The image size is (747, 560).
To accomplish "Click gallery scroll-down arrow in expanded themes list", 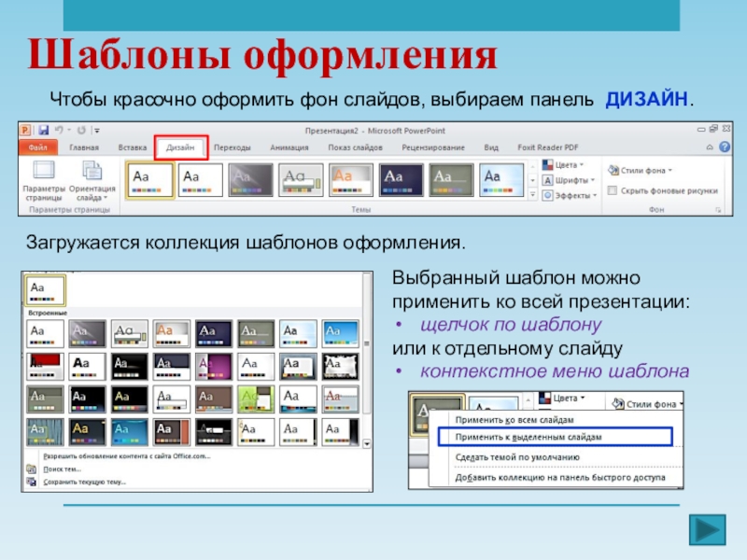I will (367, 444).
